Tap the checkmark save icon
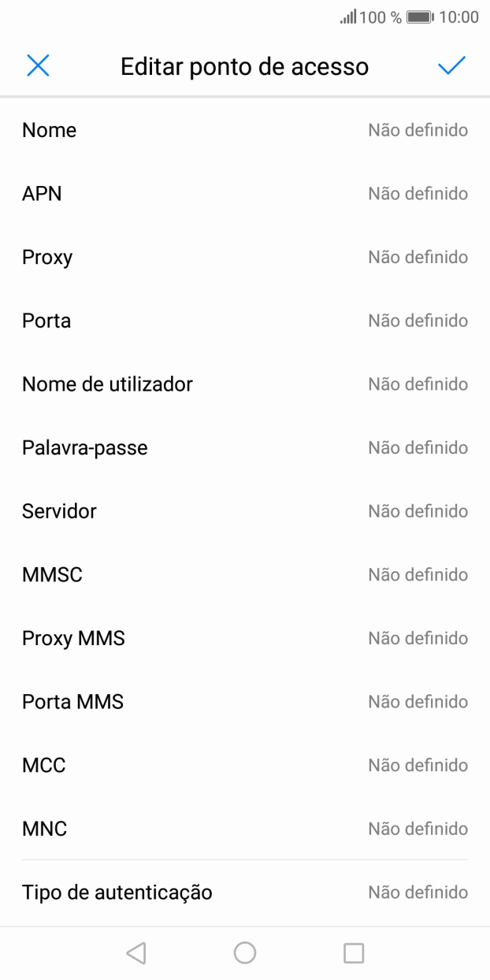The width and height of the screenshot is (490, 980). click(451, 66)
